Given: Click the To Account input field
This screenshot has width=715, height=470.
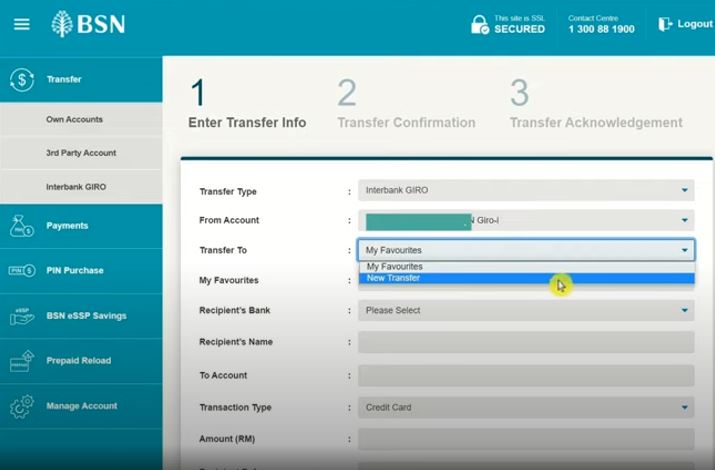Looking at the screenshot, I should [526, 375].
